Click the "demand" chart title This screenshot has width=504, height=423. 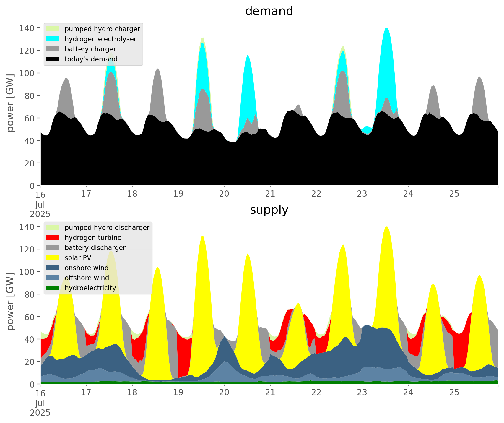pos(269,11)
